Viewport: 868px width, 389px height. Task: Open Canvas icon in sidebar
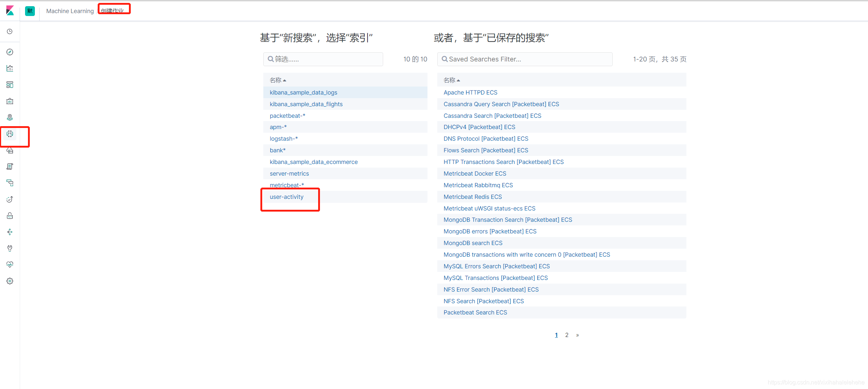(x=10, y=101)
